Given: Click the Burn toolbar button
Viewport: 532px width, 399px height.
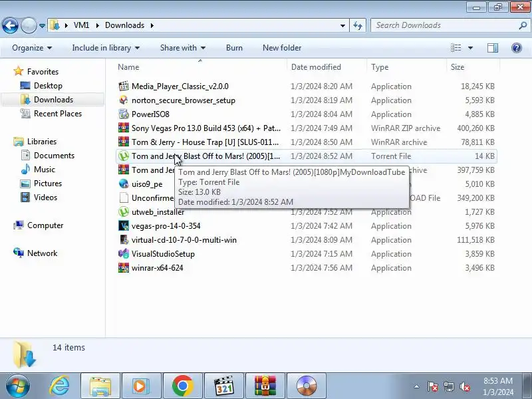Looking at the screenshot, I should tap(234, 48).
